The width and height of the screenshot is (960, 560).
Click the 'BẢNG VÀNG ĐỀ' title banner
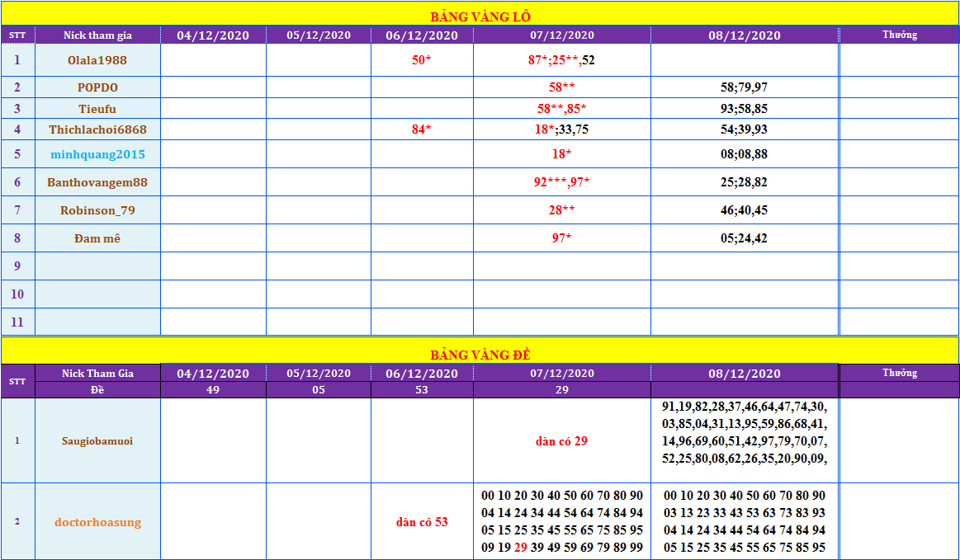pyautogui.click(x=480, y=351)
